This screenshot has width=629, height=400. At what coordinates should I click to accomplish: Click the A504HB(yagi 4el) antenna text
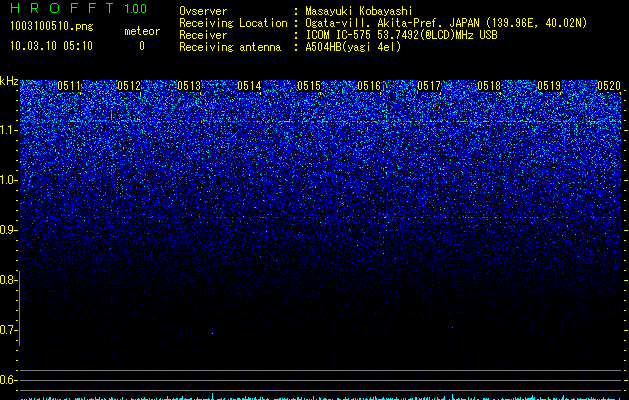click(x=353, y=47)
